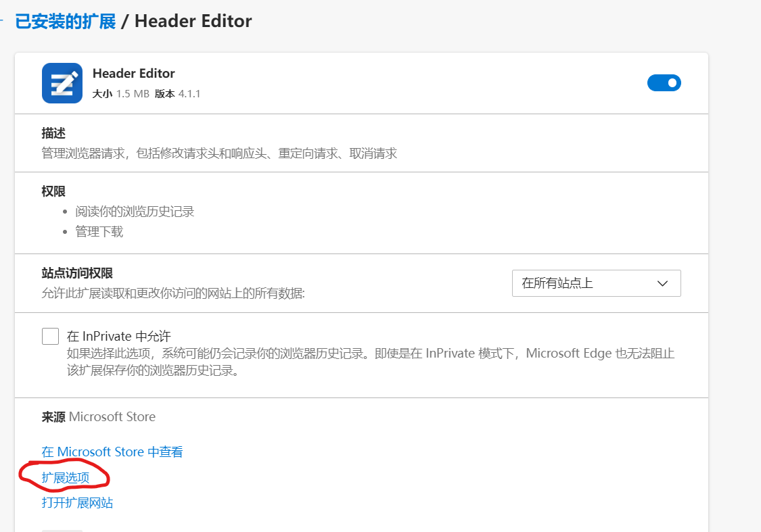
Task: Toggle off the Header Editor extension switch
Action: click(x=664, y=83)
